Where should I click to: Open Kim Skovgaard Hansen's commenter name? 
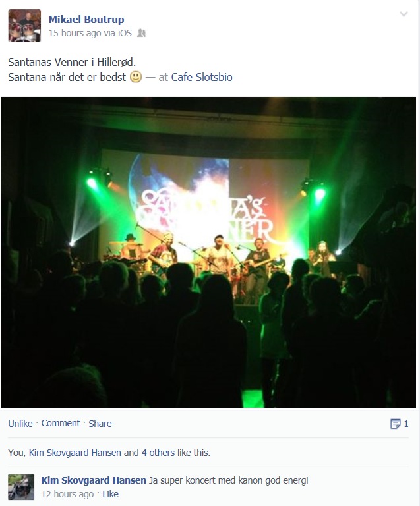coord(94,480)
